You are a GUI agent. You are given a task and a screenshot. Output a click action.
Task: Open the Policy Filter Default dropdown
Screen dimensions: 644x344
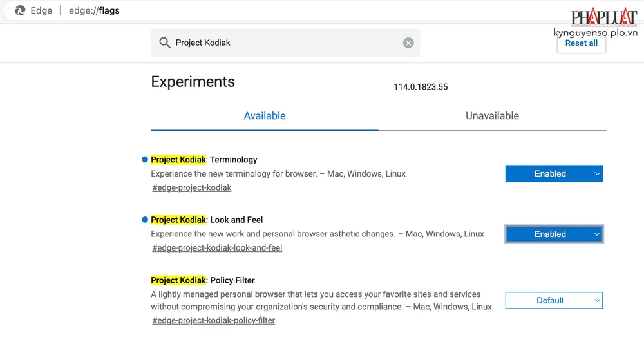[x=554, y=301]
